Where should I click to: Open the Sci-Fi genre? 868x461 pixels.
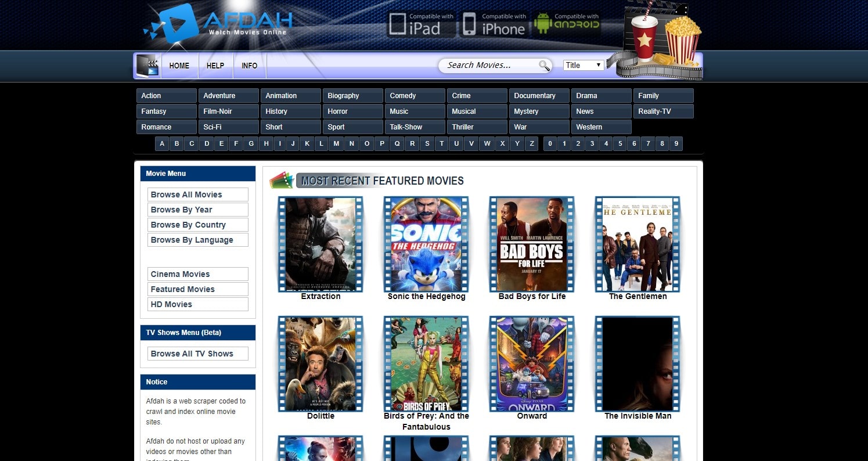point(229,127)
